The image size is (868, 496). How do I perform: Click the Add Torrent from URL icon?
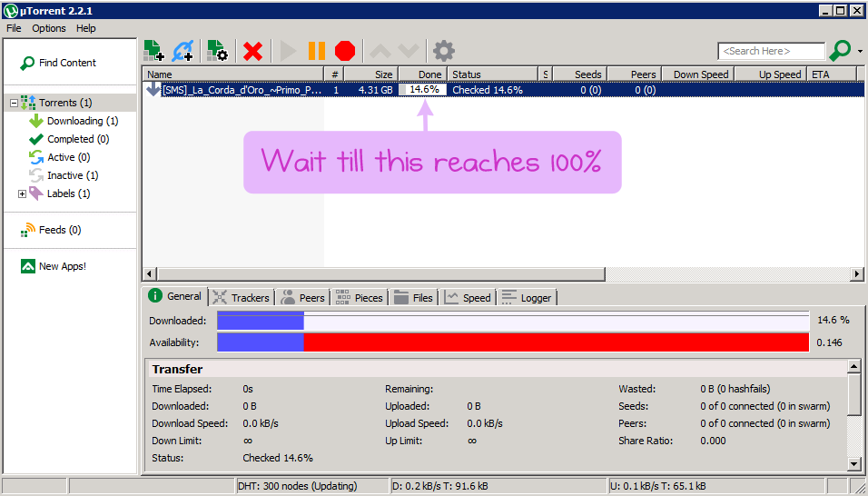point(182,50)
